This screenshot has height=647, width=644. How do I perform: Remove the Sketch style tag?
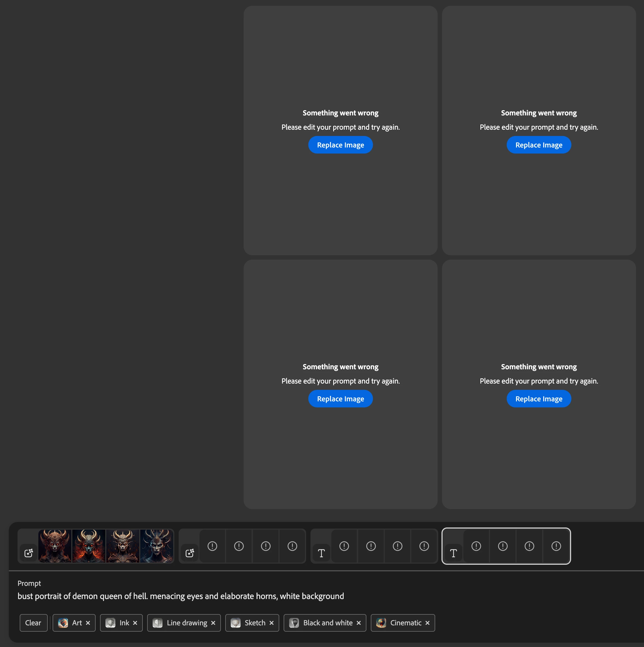[272, 623]
